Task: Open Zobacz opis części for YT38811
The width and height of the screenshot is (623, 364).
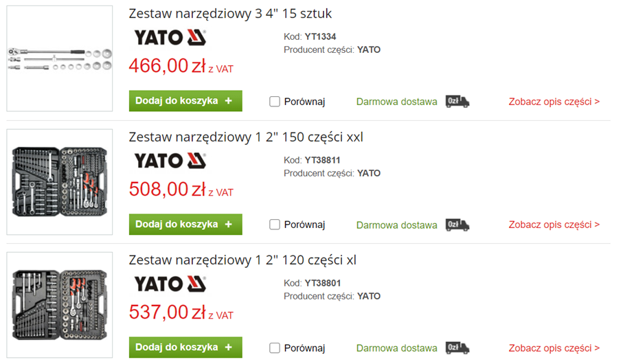Action: (554, 225)
